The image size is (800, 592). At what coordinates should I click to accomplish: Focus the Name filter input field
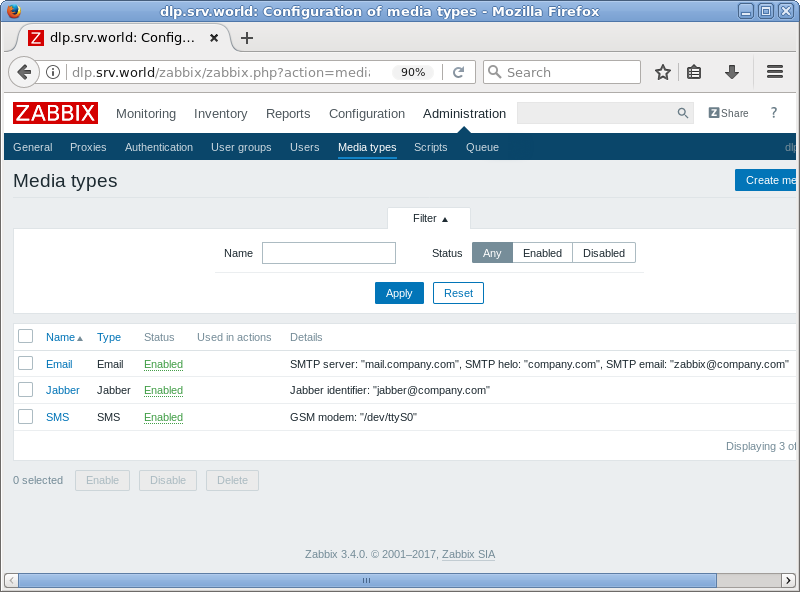(x=329, y=253)
